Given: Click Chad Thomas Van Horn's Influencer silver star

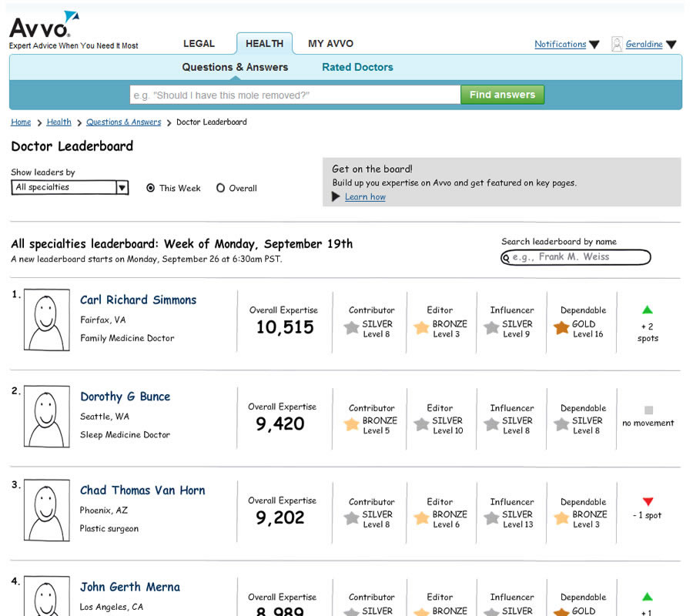Looking at the screenshot, I should pyautogui.click(x=491, y=518).
